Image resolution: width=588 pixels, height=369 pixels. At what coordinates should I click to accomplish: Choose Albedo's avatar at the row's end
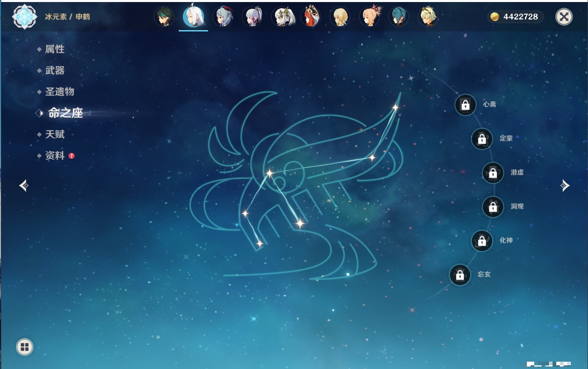[428, 17]
